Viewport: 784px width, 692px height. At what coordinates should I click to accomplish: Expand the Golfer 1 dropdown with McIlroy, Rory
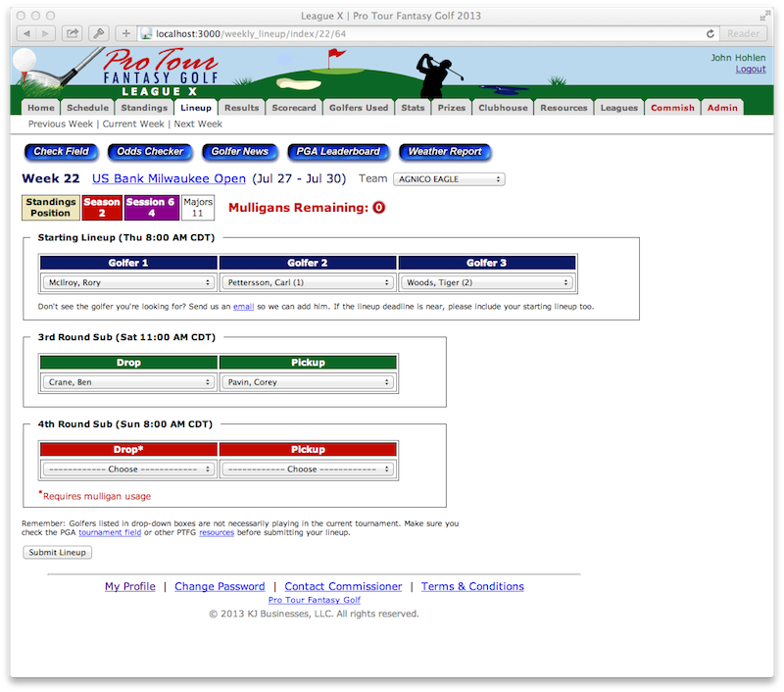point(128,283)
